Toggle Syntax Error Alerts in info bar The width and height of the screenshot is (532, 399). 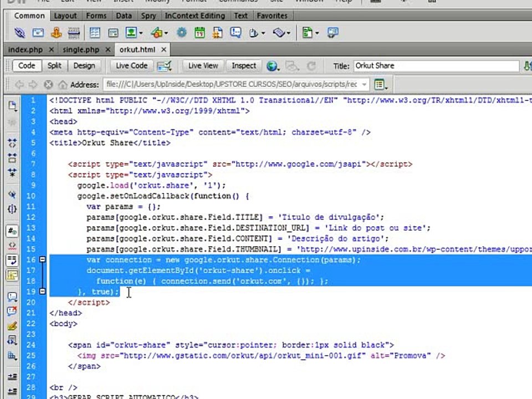pyautogui.click(x=12, y=275)
